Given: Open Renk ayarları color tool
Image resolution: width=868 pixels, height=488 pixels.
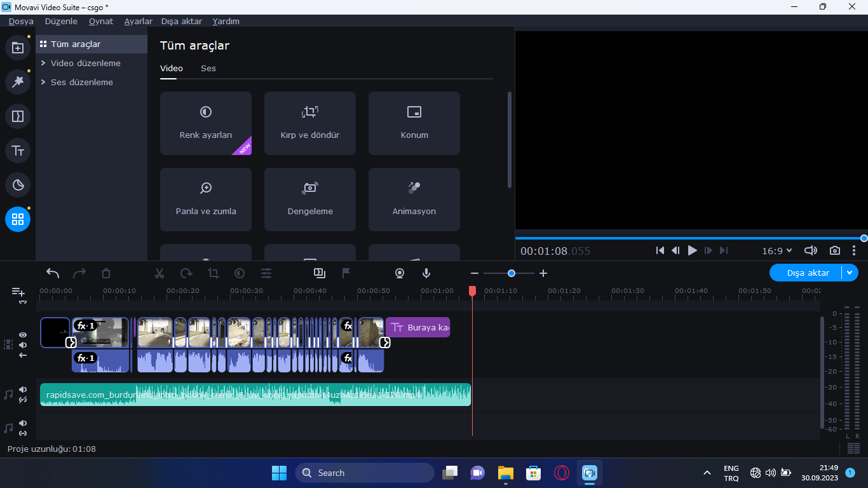Looking at the screenshot, I should (x=206, y=123).
